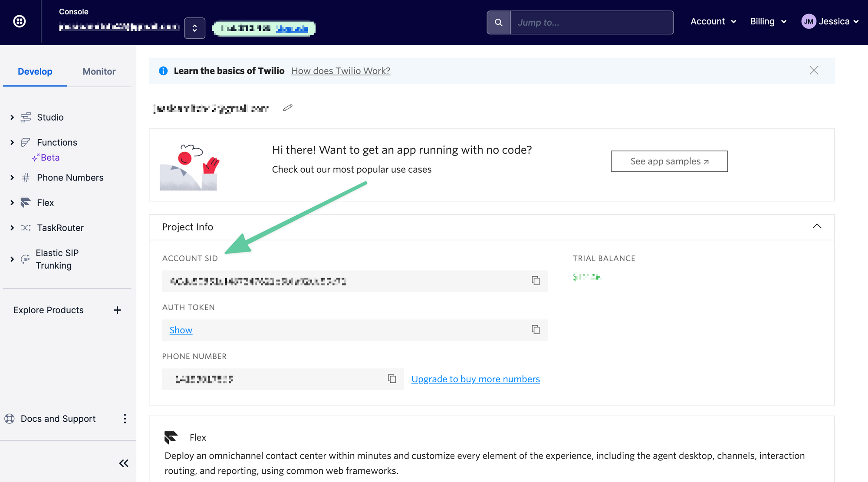The width and height of the screenshot is (868, 482).
Task: Open How does Twilio Work link
Action: [x=341, y=71]
